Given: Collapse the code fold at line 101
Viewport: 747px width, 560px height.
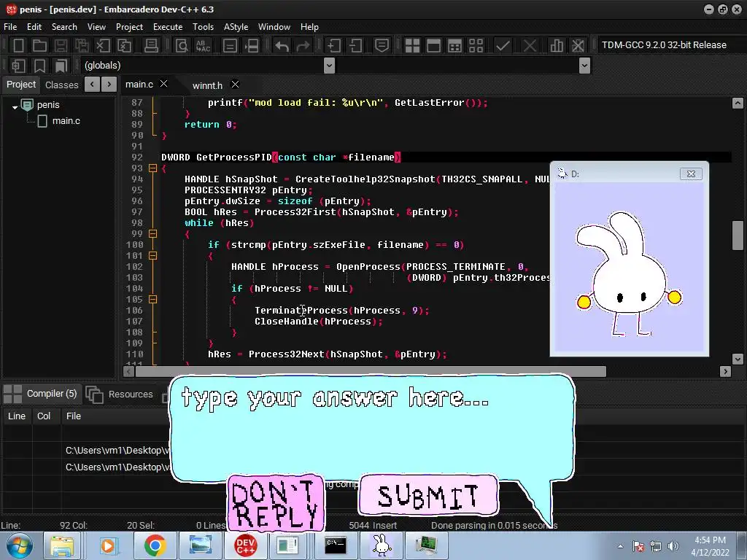Looking at the screenshot, I should tap(152, 256).
